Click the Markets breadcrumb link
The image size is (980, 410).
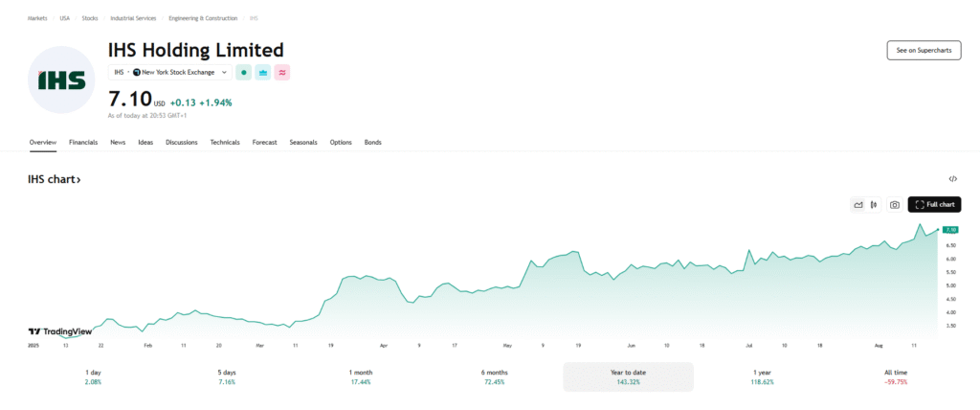(37, 18)
